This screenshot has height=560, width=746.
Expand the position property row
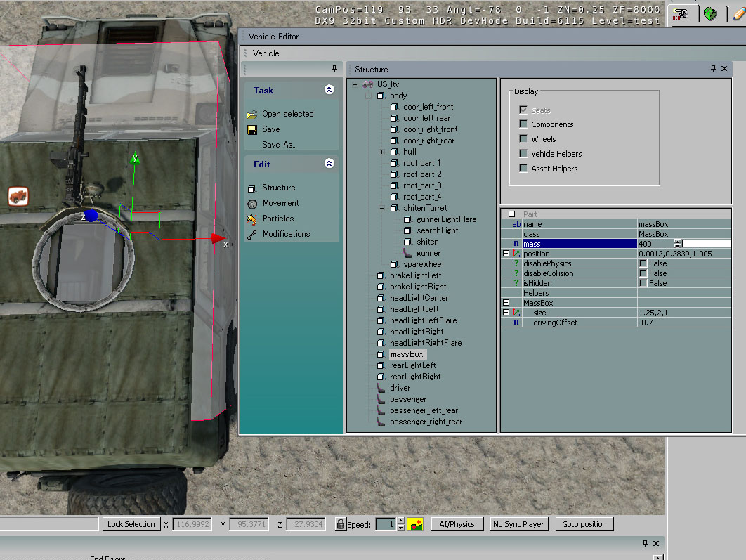[x=506, y=254]
